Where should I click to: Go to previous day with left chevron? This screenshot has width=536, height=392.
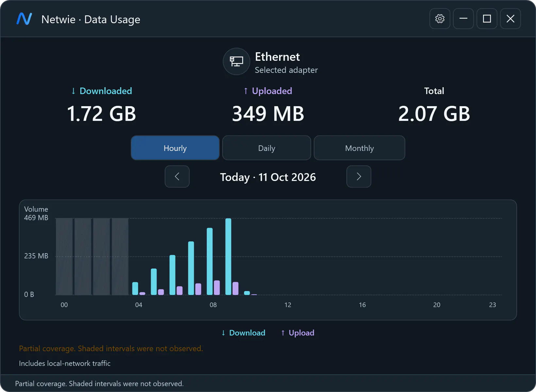coord(177,176)
